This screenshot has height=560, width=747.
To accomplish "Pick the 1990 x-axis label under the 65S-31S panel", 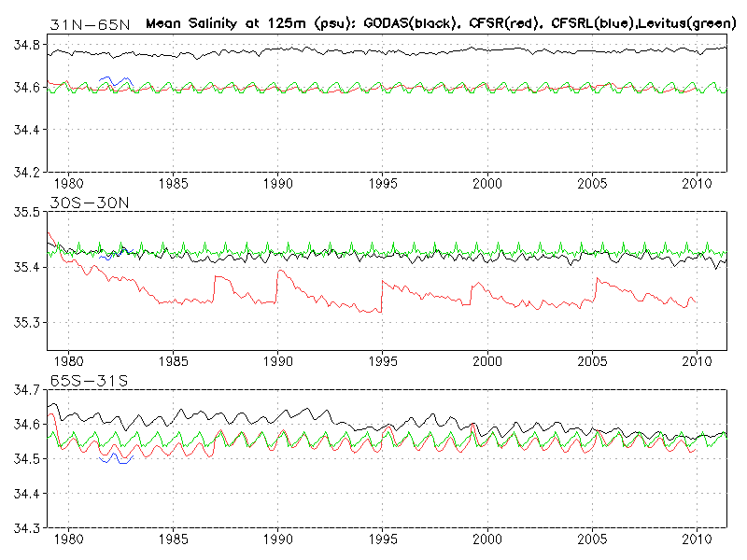I will click(x=278, y=539).
